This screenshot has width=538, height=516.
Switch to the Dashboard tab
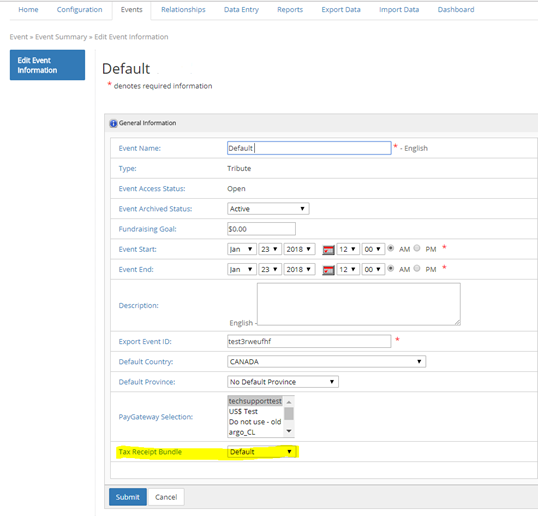pos(456,10)
